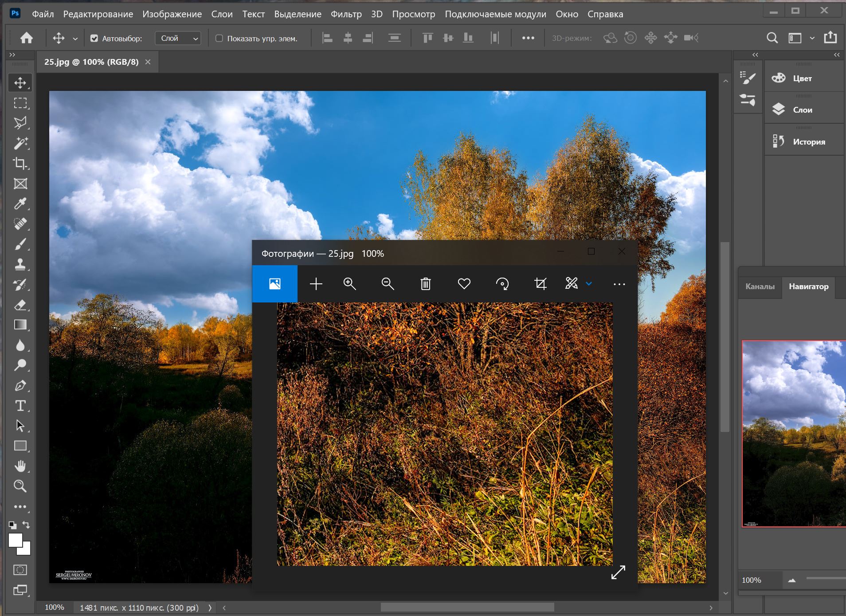The height and width of the screenshot is (616, 846).
Task: Open workspace switcher dropdown arrow
Action: (812, 39)
